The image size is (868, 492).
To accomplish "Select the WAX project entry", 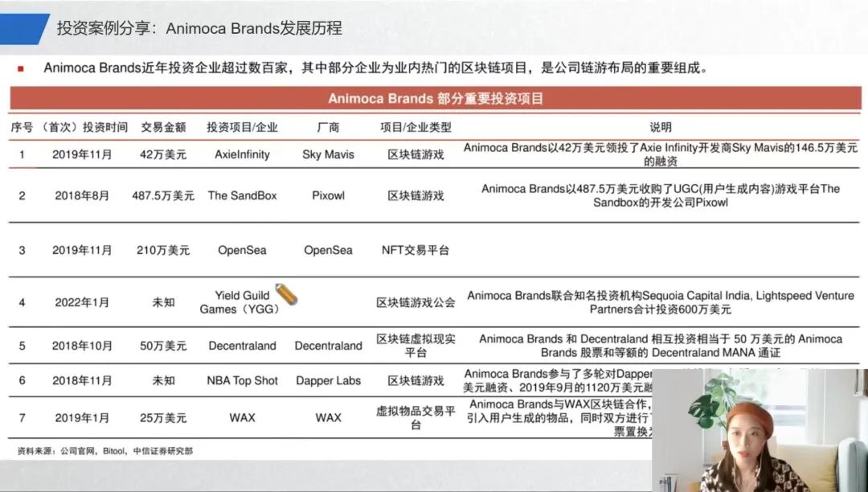I will pos(242,417).
